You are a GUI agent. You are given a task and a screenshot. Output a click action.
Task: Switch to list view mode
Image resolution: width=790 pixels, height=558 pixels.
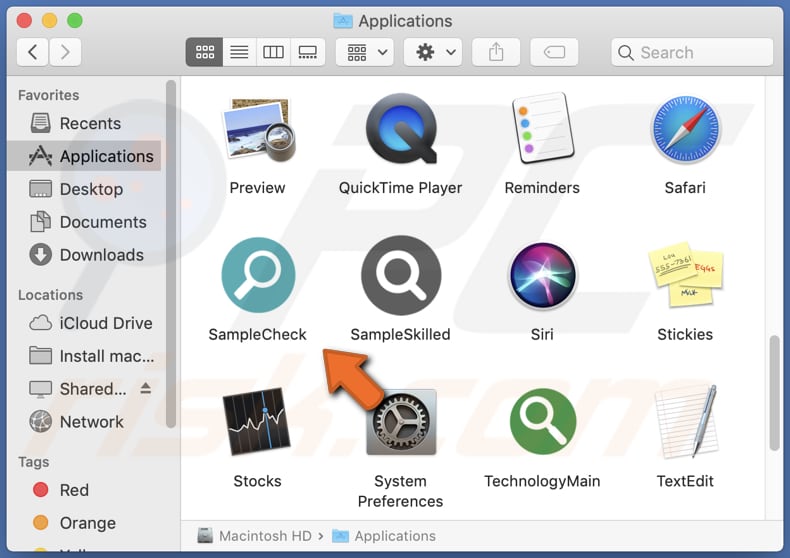pos(239,52)
